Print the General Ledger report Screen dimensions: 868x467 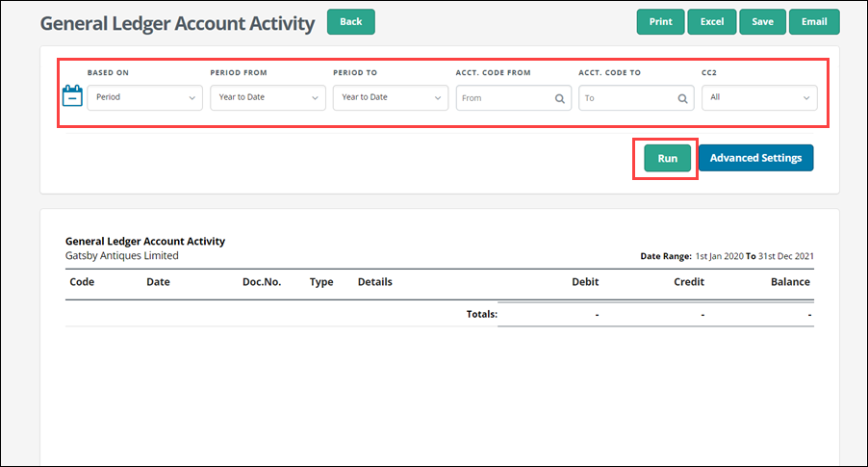(660, 21)
